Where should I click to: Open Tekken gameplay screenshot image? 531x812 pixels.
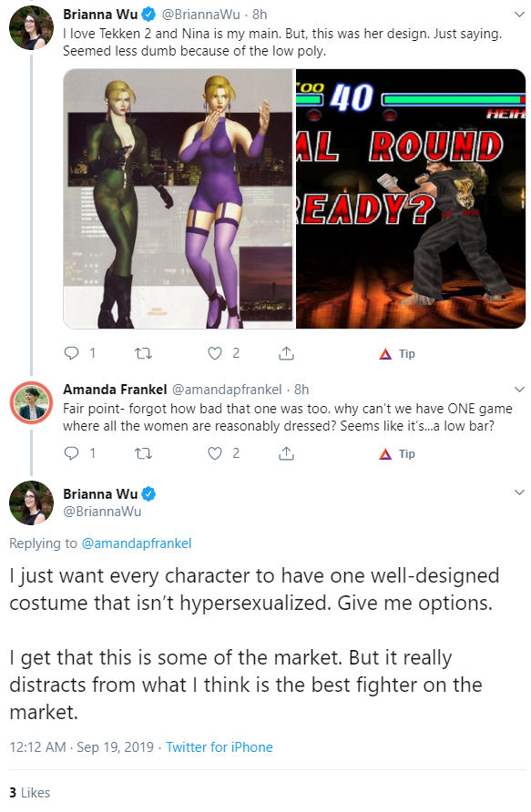point(411,198)
